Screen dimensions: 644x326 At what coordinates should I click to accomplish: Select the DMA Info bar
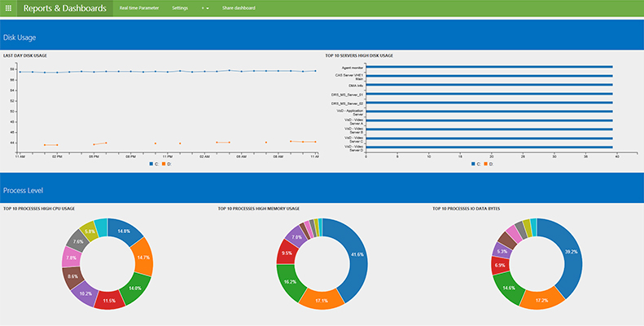click(489, 85)
